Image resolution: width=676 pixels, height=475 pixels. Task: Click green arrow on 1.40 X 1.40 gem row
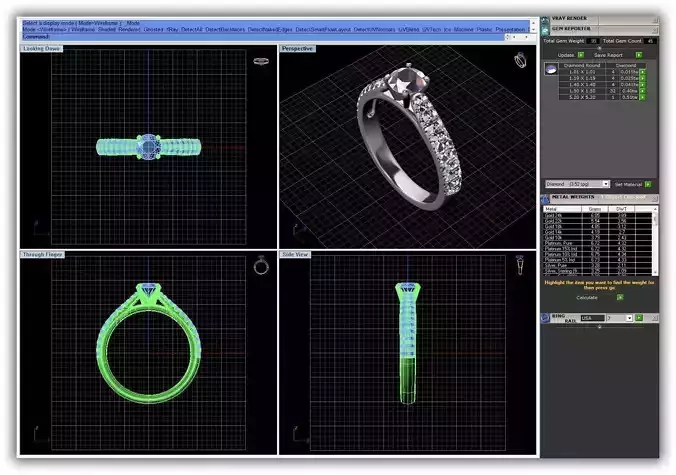[x=642, y=85]
